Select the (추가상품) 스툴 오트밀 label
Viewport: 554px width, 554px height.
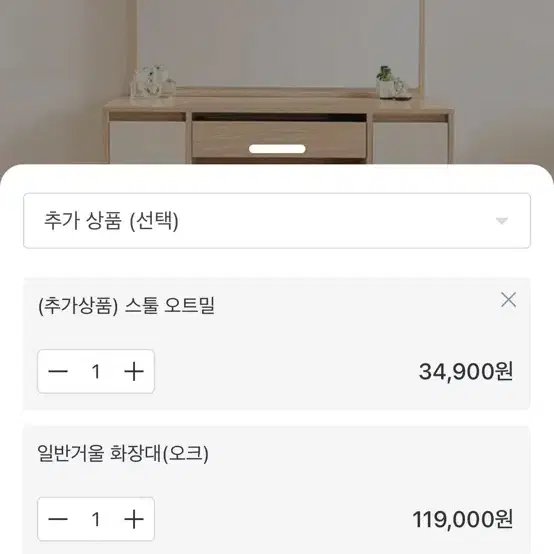pyautogui.click(x=126, y=306)
